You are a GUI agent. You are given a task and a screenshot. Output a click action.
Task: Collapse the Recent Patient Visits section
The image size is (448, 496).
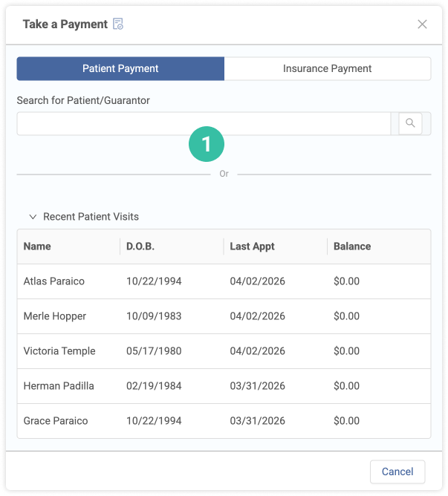point(33,217)
